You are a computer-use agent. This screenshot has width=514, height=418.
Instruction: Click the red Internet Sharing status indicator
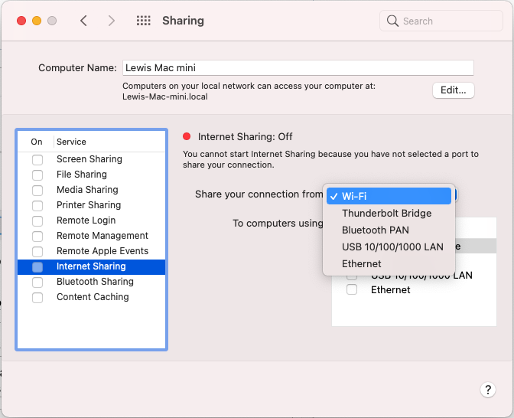click(x=187, y=136)
